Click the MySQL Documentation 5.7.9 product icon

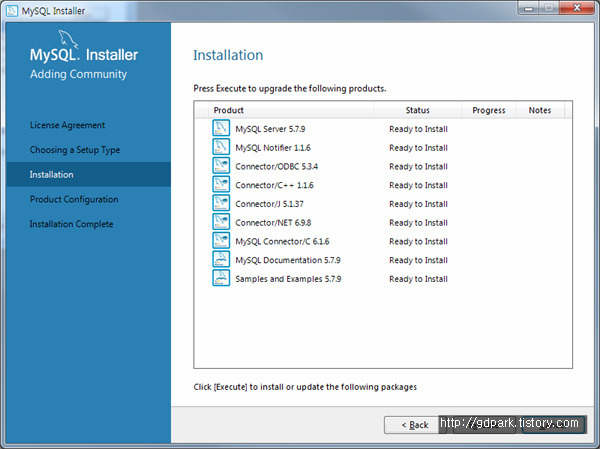[x=221, y=259]
